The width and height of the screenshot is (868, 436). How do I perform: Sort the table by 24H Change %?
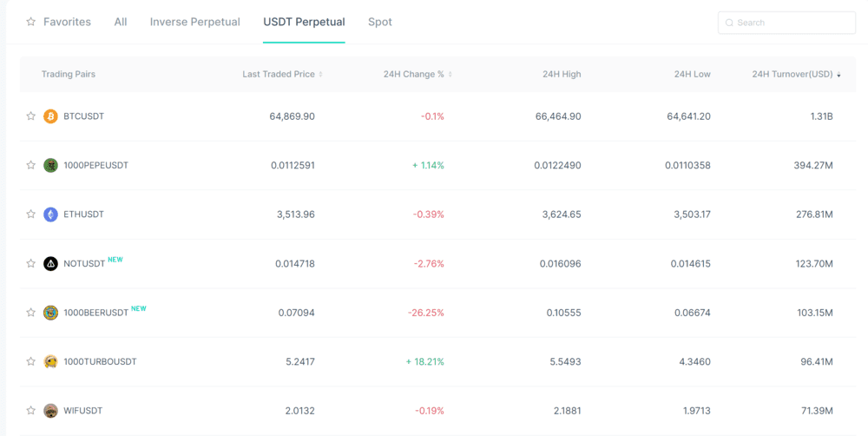click(450, 74)
